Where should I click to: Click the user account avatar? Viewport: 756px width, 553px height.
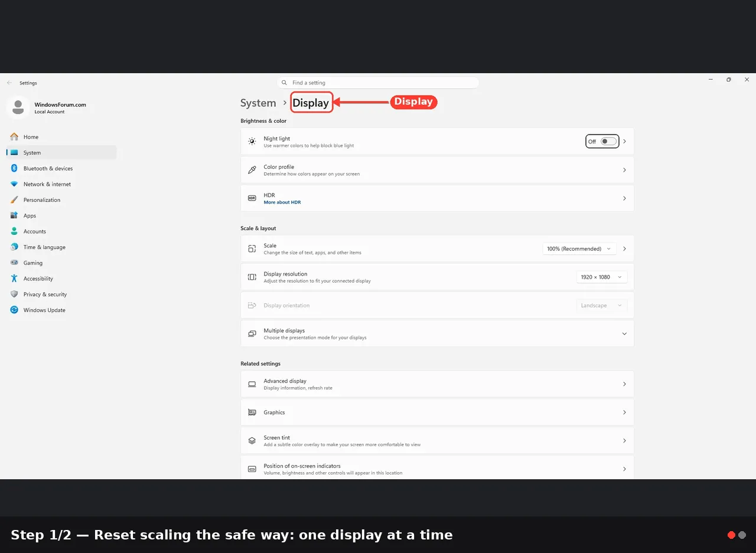[18, 107]
